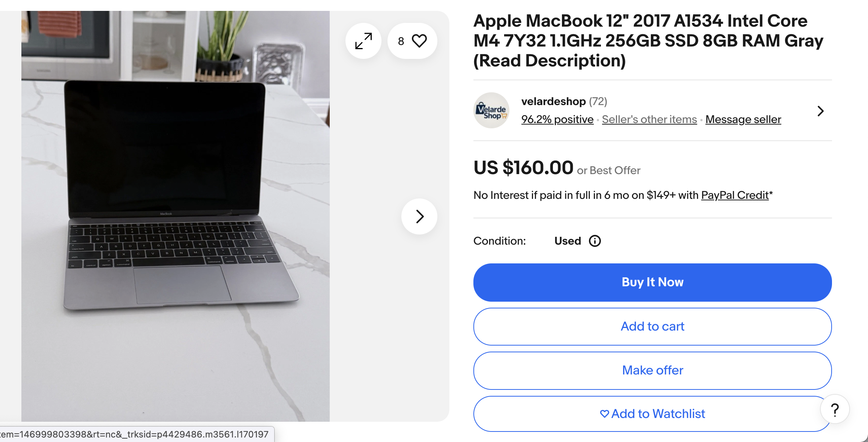Expand seller details with the chevron arrow
The width and height of the screenshot is (868, 442).
click(820, 111)
